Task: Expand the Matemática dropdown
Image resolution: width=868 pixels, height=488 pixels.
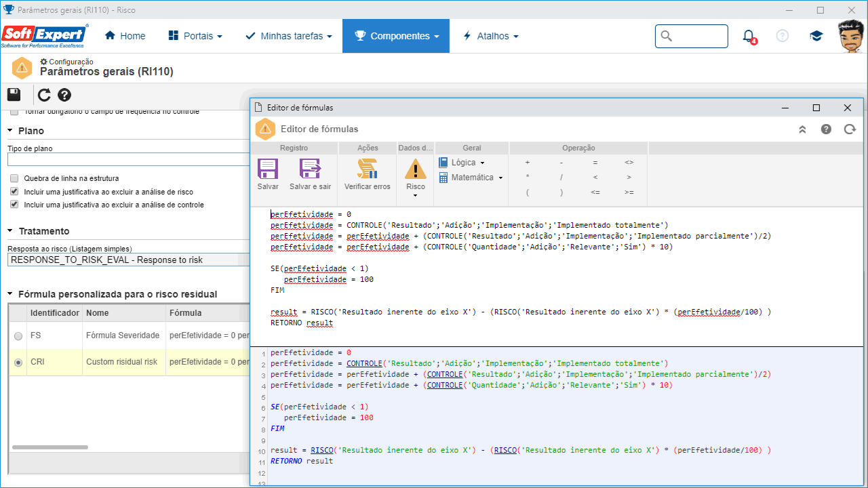Action: (471, 178)
